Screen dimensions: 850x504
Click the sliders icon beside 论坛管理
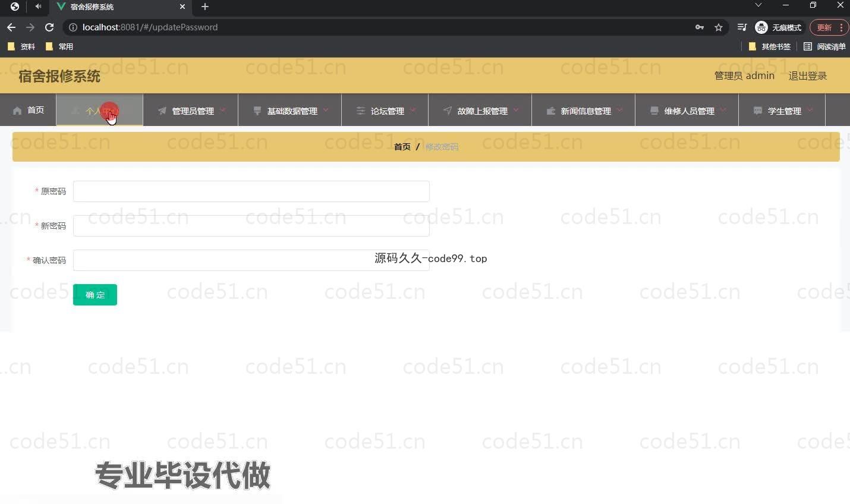tap(361, 111)
